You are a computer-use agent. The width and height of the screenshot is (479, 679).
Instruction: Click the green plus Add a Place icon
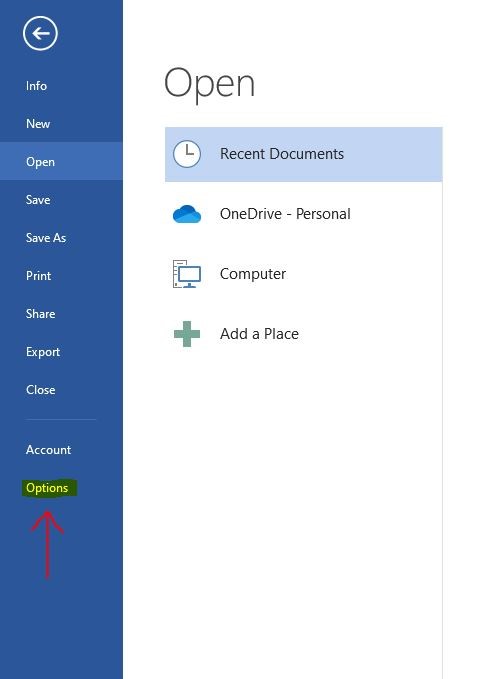click(x=187, y=334)
